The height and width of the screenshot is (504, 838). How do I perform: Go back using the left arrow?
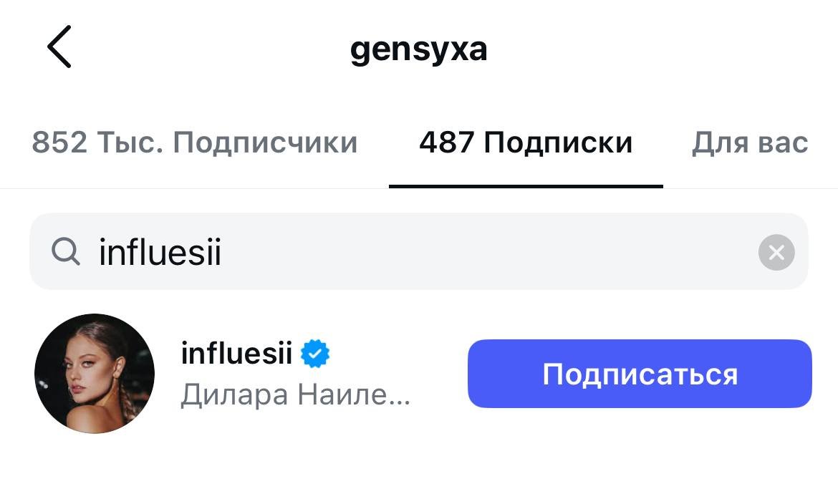(x=59, y=47)
